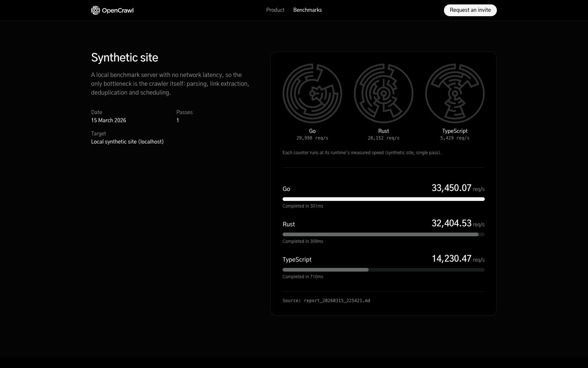Click the Rust throughput progress bar

[384, 234]
